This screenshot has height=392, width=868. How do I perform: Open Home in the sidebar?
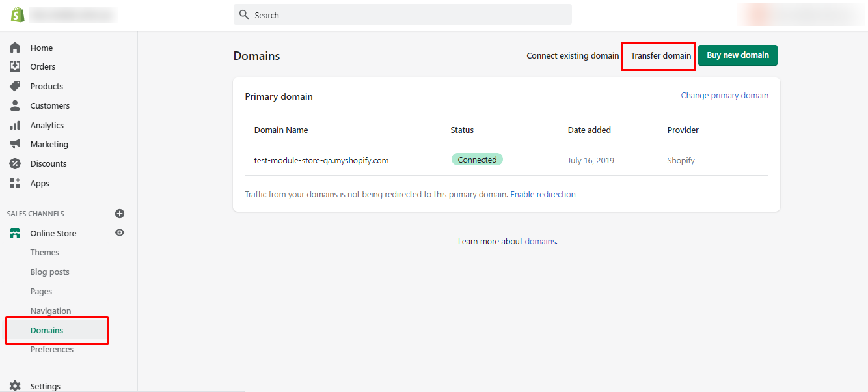tap(42, 48)
